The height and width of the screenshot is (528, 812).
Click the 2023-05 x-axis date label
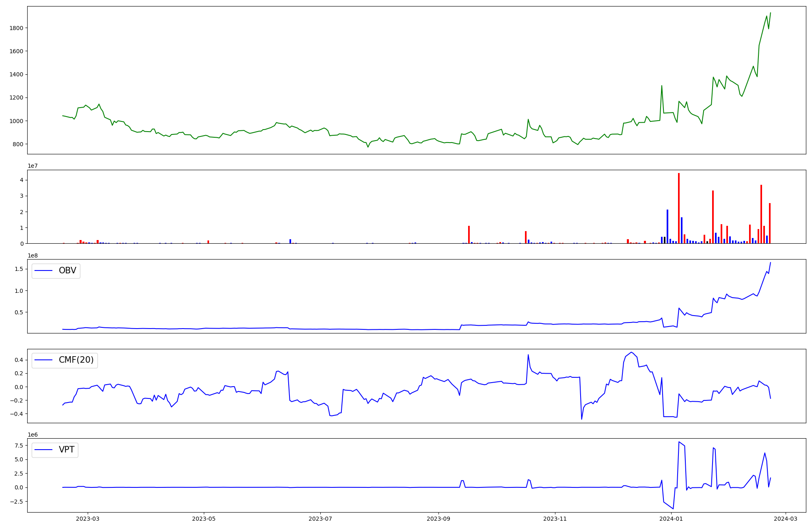coord(204,519)
